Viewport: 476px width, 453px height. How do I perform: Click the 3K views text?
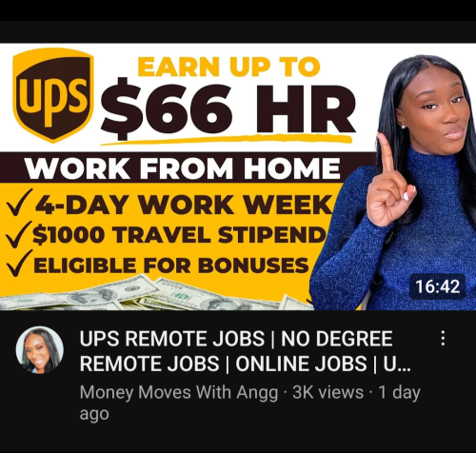tap(328, 392)
